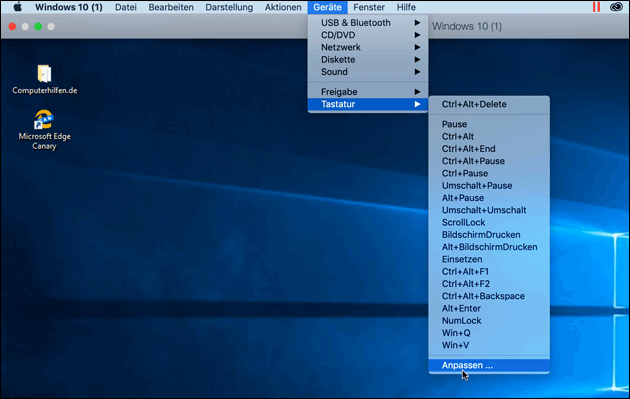630x399 pixels.
Task: Send Ctrl+Alt+Backspace combination
Action: (x=489, y=296)
